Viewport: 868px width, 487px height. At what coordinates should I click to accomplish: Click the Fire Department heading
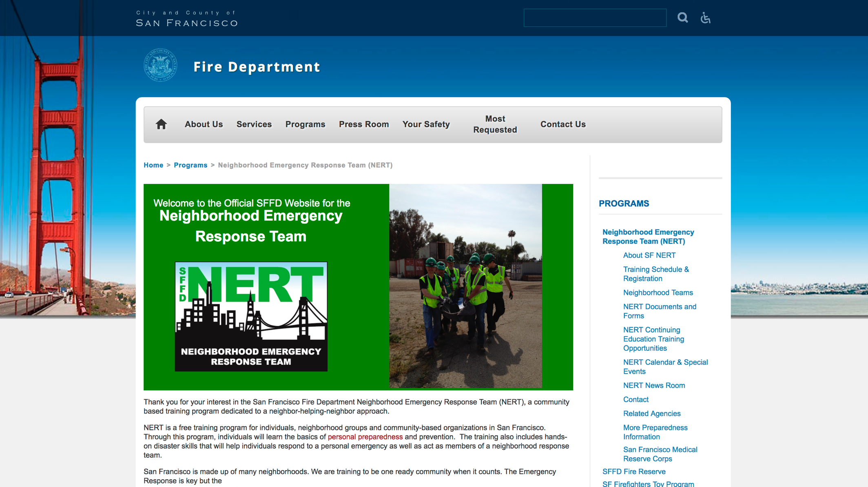point(257,67)
